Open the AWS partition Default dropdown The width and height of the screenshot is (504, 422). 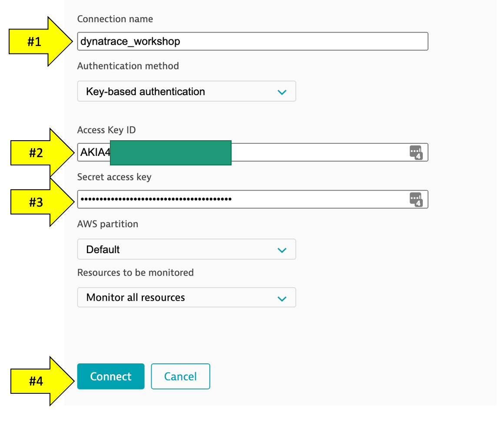(x=186, y=249)
